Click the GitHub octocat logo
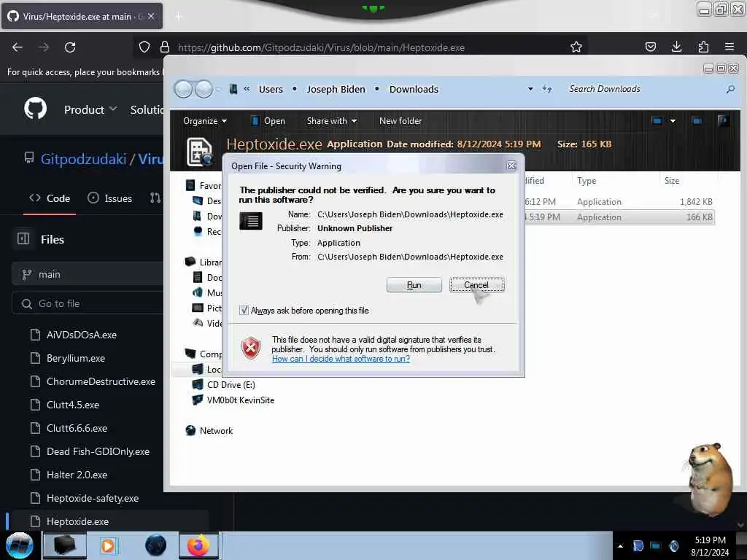Viewport: 747px width, 560px height. 35,109
